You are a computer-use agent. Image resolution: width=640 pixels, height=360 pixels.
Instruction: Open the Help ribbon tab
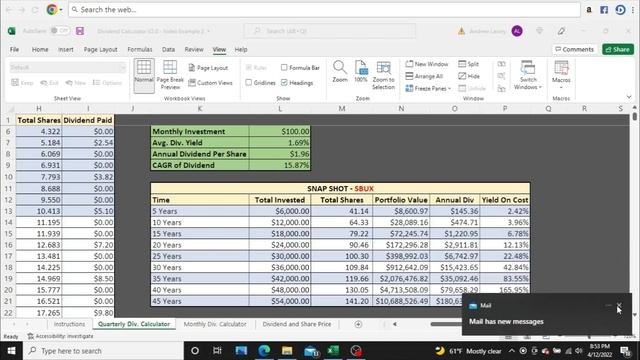(x=241, y=49)
